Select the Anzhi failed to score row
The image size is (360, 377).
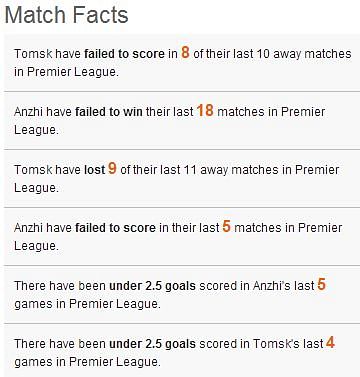[x=182, y=236]
